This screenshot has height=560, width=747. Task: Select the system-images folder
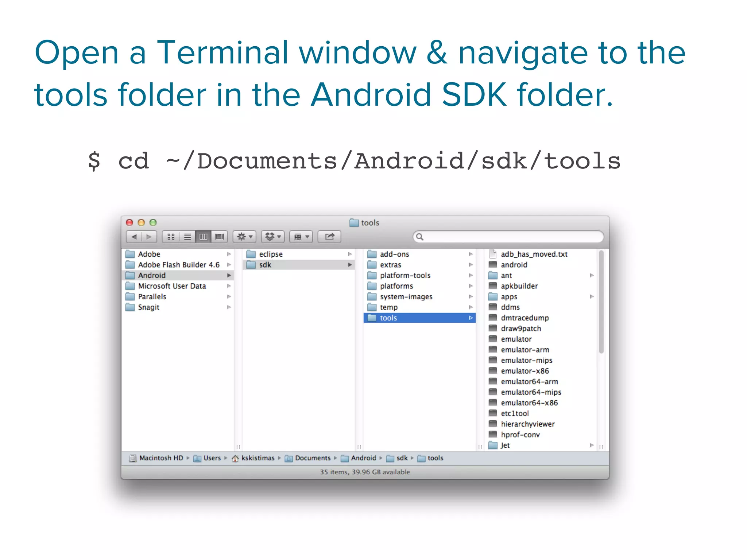click(420, 296)
